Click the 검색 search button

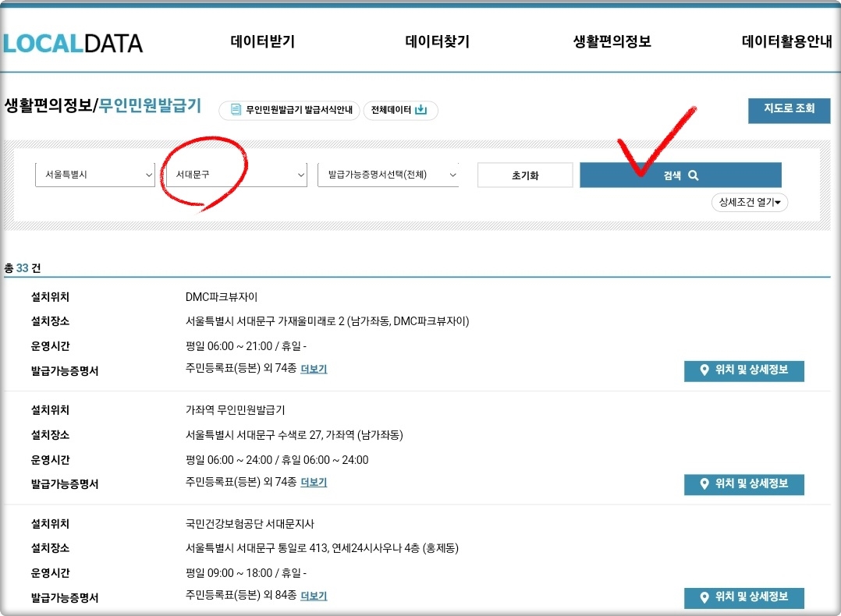coord(680,175)
